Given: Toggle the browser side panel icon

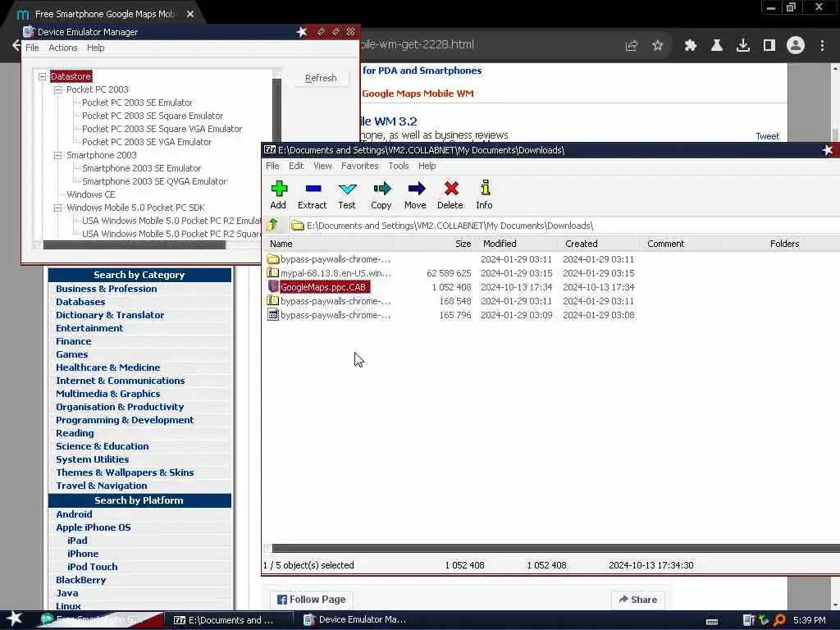Looking at the screenshot, I should pyautogui.click(x=769, y=46).
